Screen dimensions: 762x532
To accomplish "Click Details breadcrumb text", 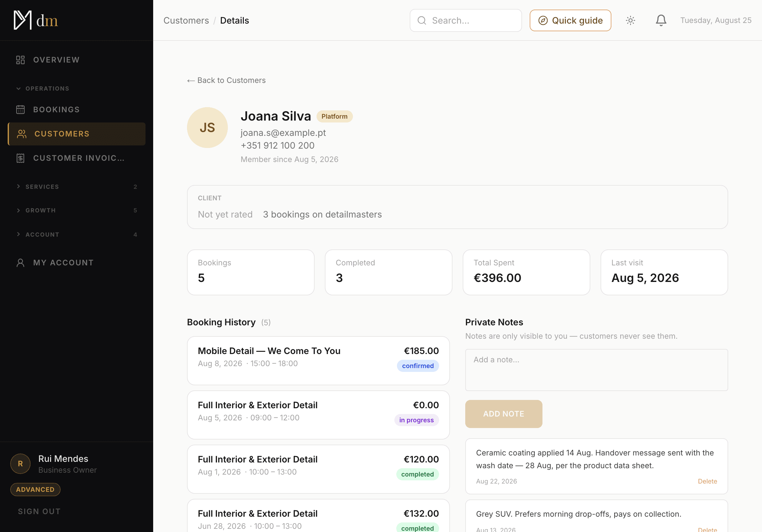I will [234, 20].
